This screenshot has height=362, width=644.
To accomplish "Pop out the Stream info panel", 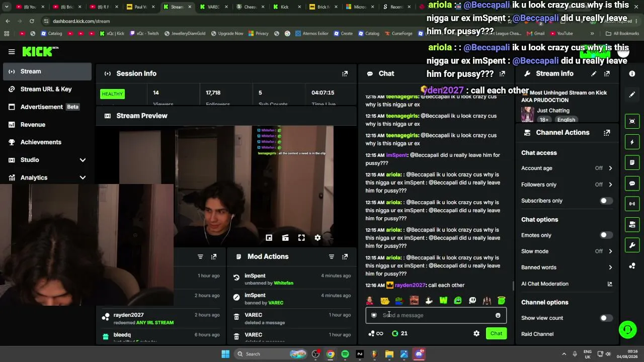I will (x=607, y=73).
